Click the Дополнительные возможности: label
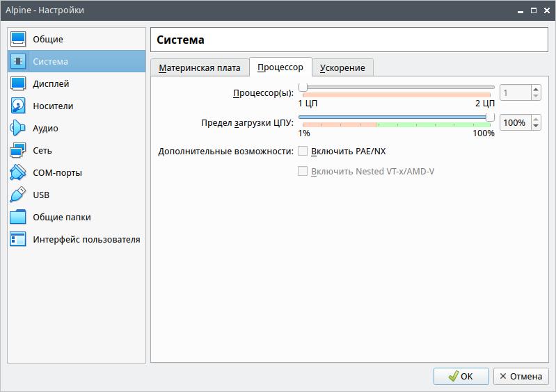556x392 pixels. (x=226, y=152)
